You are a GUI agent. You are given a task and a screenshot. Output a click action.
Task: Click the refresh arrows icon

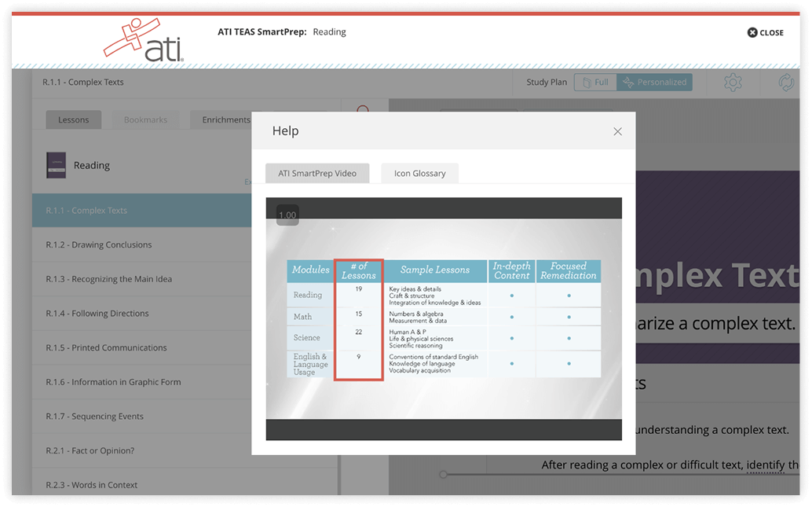[785, 83]
